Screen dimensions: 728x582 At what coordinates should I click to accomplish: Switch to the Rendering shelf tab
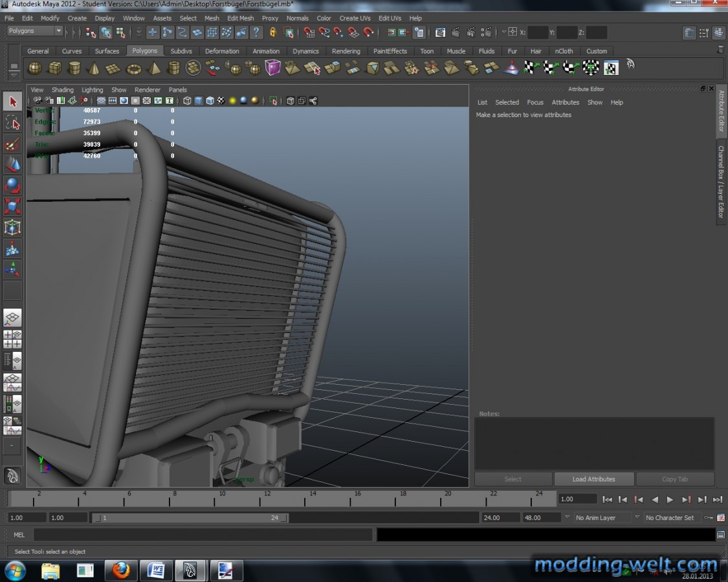(346, 51)
